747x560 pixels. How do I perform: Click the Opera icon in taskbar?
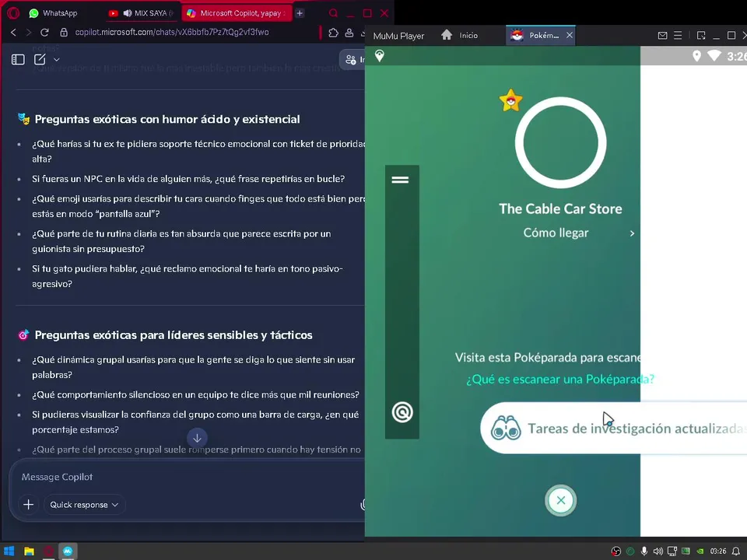pos(48,551)
